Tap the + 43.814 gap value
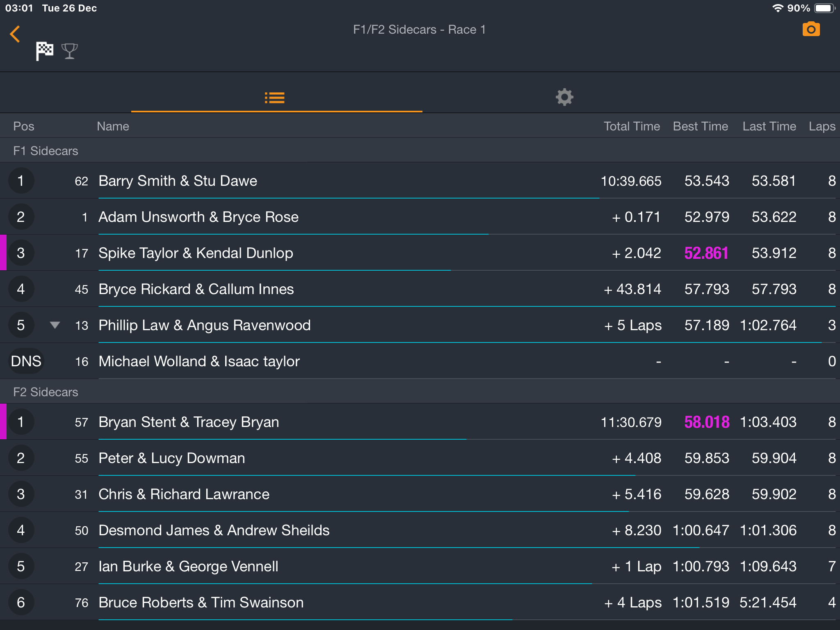The image size is (840, 630). pos(632,289)
